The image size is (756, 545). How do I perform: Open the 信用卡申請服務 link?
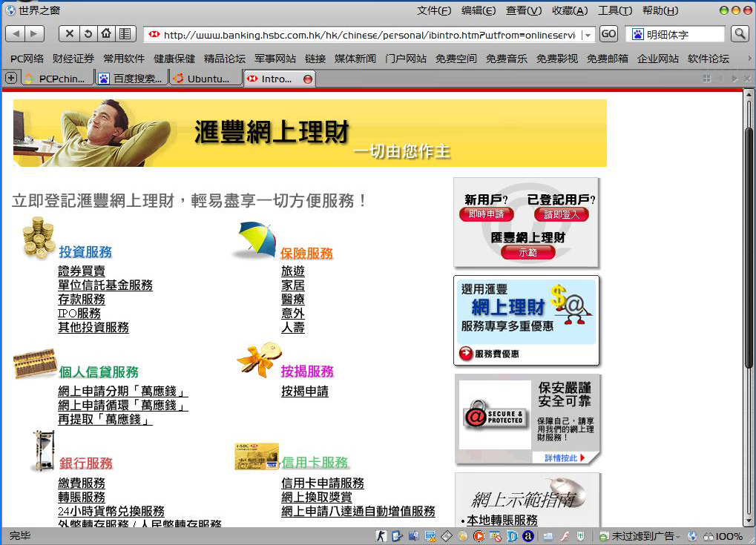pos(323,483)
